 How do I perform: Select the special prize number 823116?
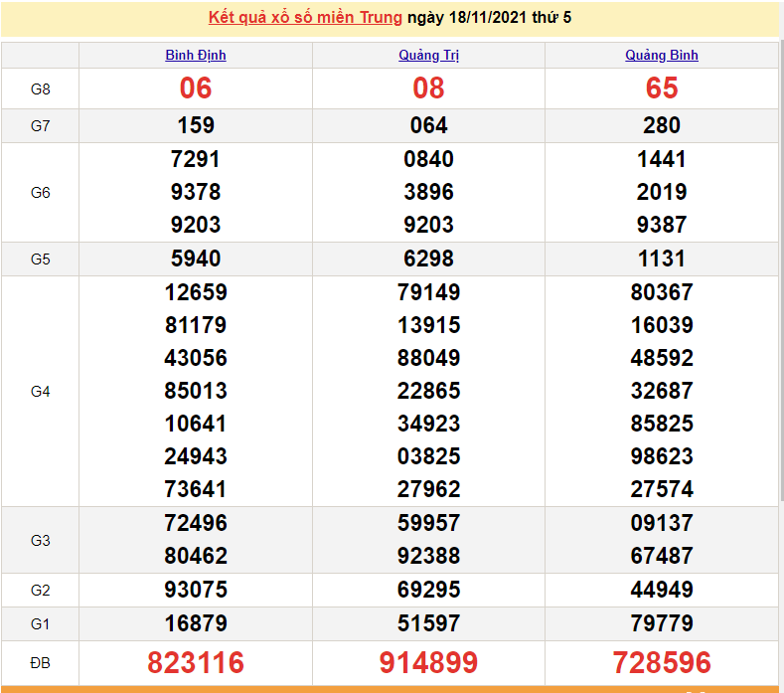[x=196, y=662]
